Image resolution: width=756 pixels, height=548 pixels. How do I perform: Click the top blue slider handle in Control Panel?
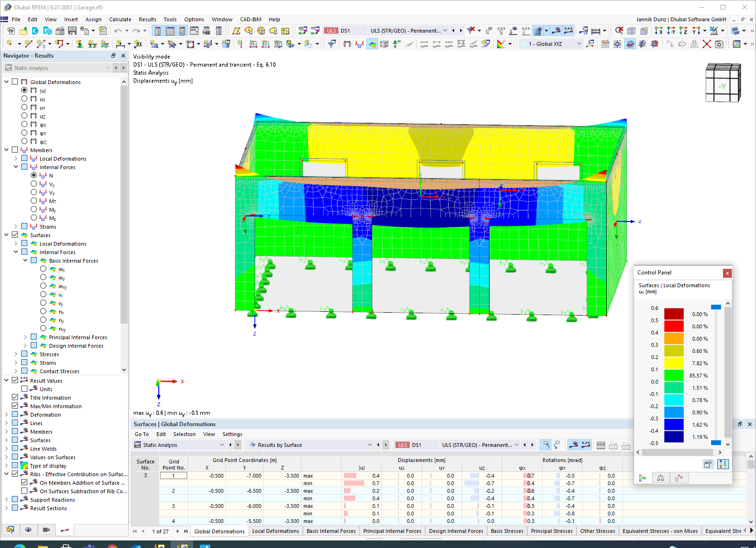(x=716, y=307)
